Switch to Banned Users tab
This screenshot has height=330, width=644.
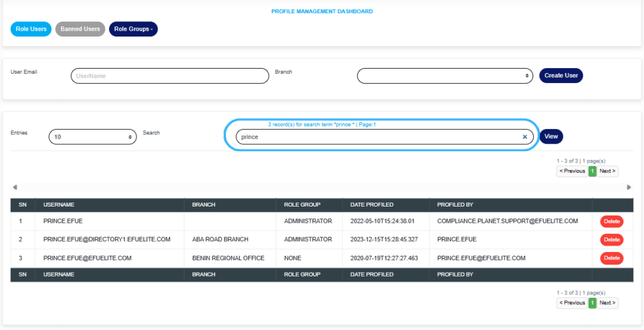pyautogui.click(x=80, y=29)
